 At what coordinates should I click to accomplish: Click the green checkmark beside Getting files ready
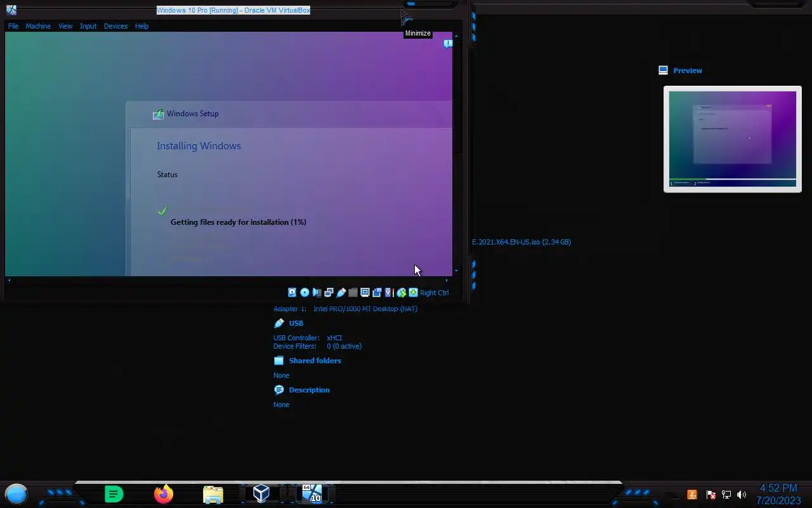point(162,211)
